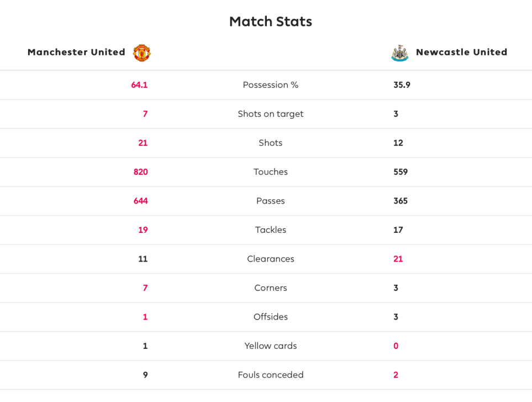Open the Manchester United team name link
Viewport: 532px width, 402px height.
pyautogui.click(x=76, y=52)
